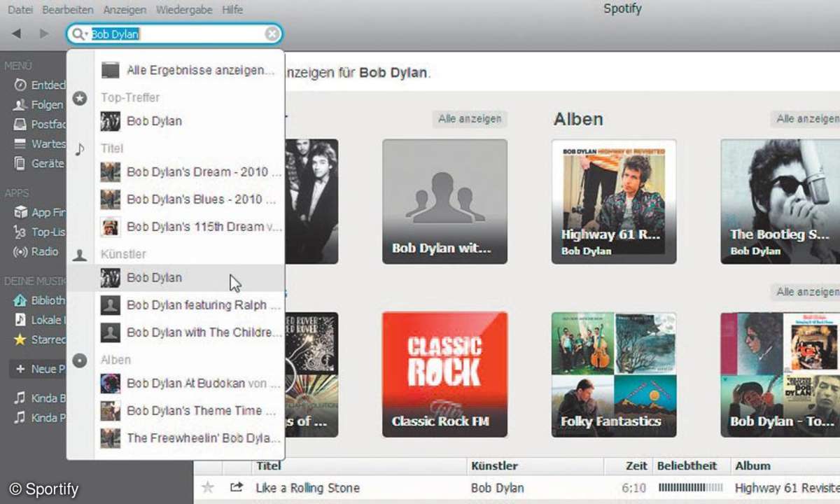The image size is (840, 504).
Task: Open the Bob Dylan - To... playlist card
Action: [780, 374]
